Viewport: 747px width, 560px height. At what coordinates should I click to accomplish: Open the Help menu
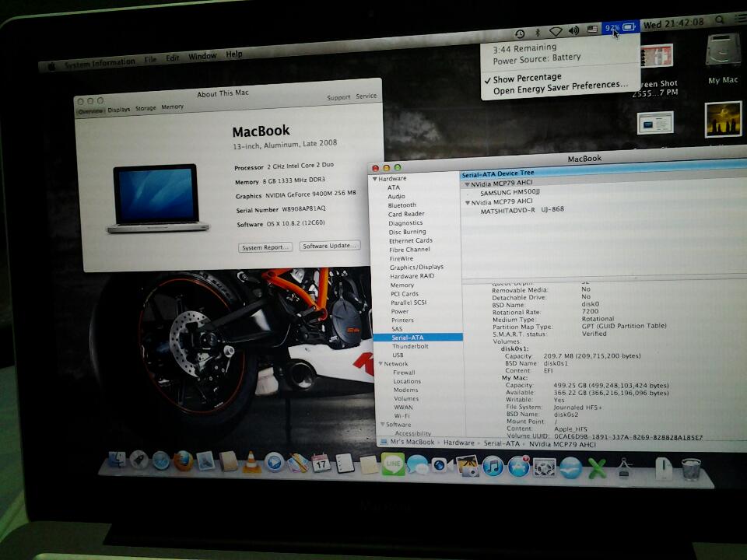234,54
